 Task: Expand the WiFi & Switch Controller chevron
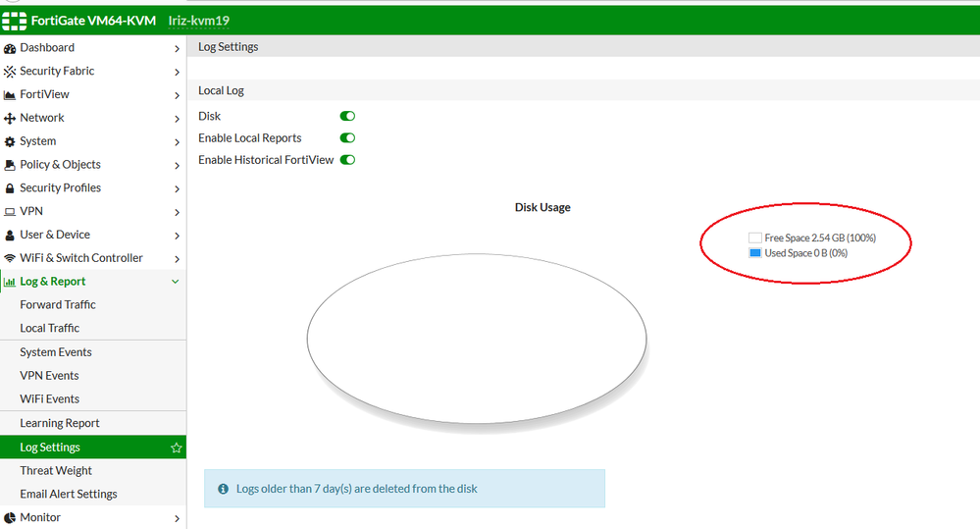tap(177, 258)
